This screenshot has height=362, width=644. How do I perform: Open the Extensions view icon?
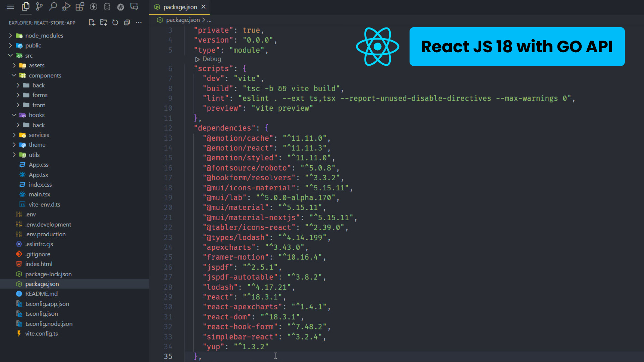point(80,7)
